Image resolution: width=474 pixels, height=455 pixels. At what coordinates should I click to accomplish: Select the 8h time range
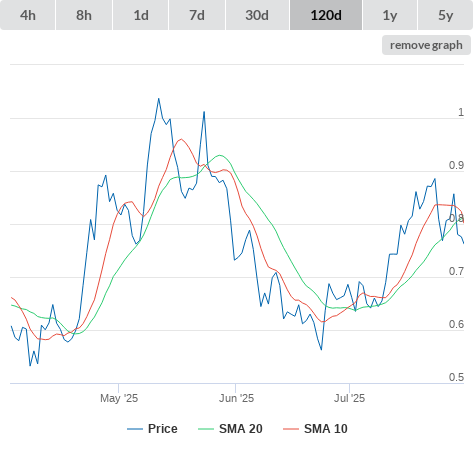point(84,15)
